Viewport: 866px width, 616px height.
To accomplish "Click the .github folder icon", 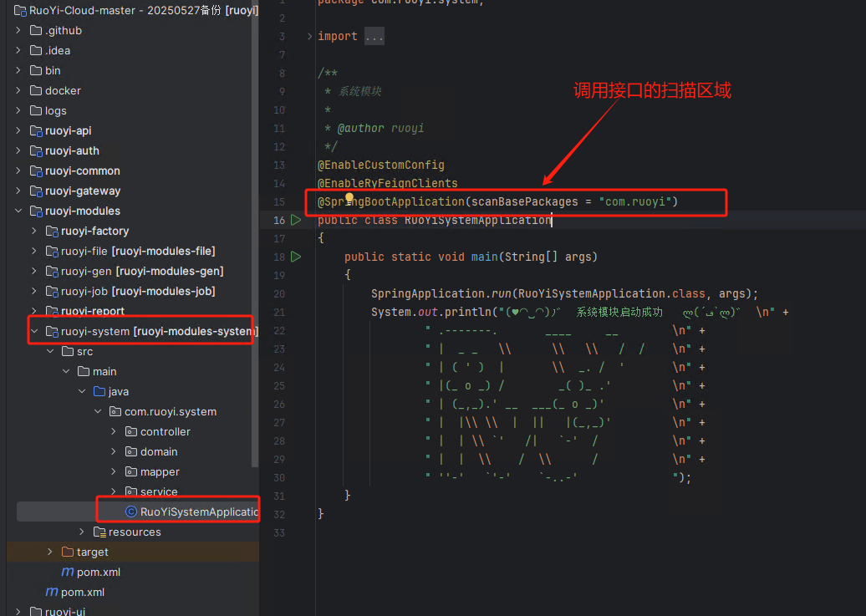I will click(36, 30).
